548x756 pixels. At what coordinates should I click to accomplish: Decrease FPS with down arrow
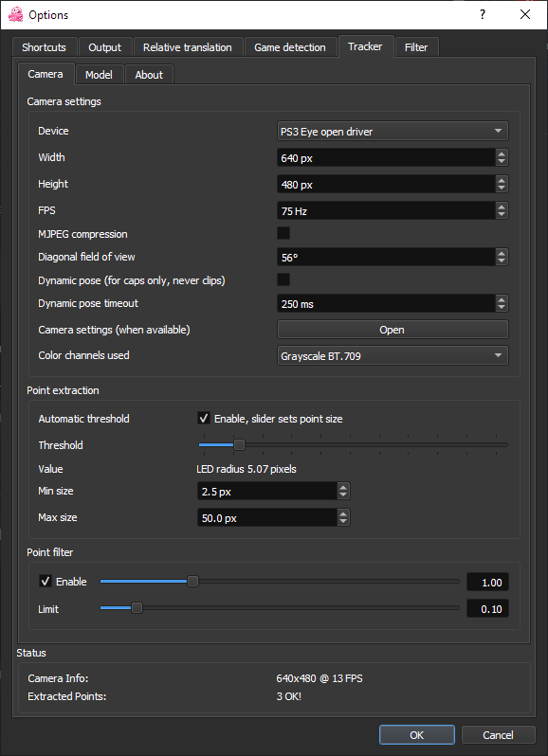point(502,215)
